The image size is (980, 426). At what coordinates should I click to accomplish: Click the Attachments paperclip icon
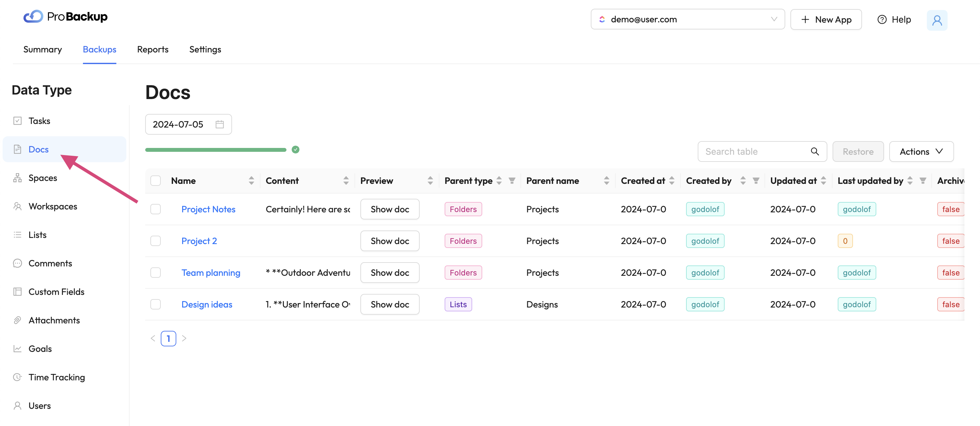[17, 320]
